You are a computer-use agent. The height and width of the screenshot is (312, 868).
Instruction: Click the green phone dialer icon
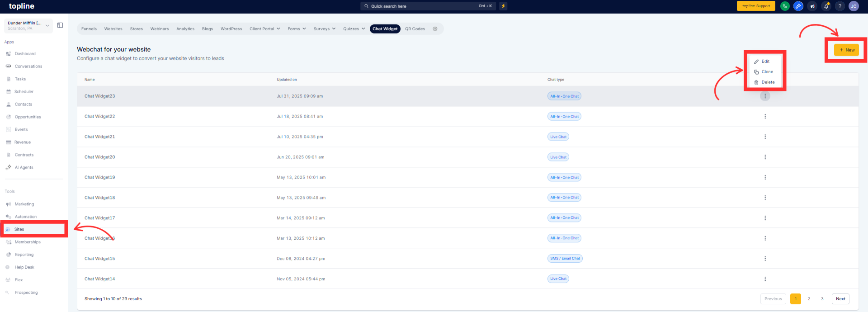785,6
